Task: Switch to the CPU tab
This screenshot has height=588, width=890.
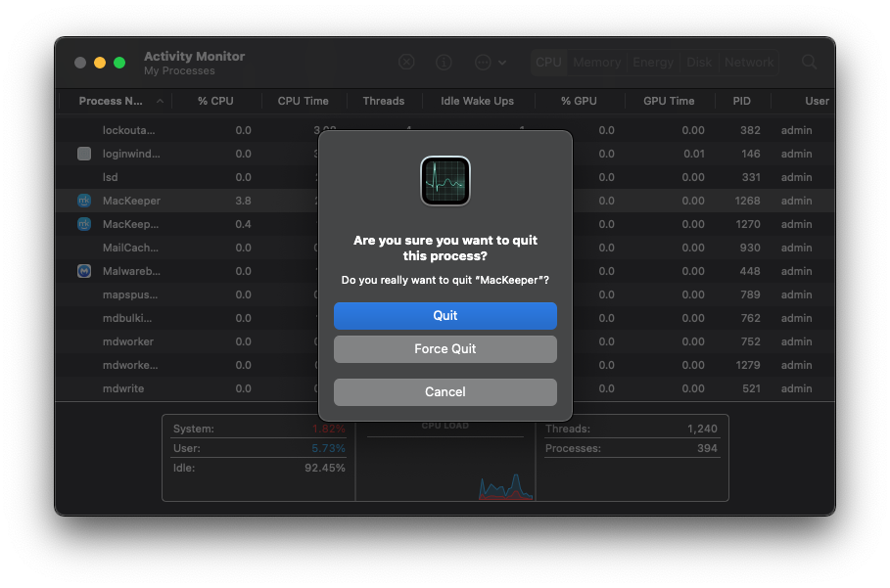Action: coord(548,63)
